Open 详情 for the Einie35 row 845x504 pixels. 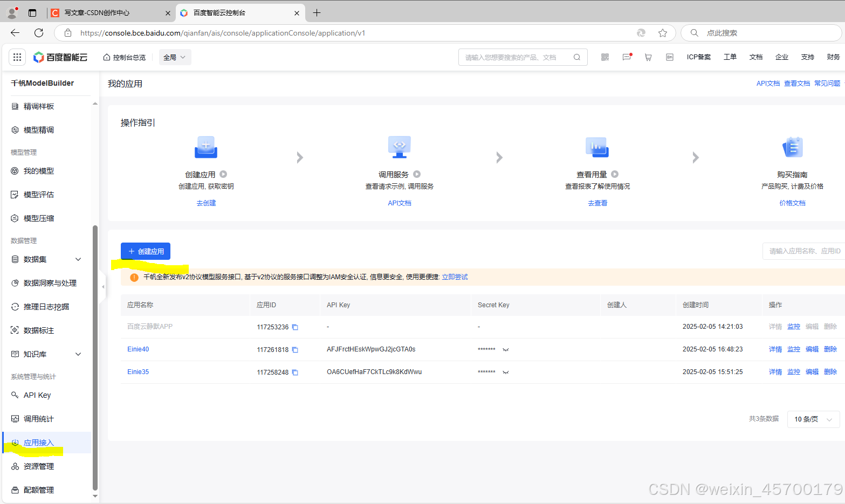pyautogui.click(x=775, y=372)
